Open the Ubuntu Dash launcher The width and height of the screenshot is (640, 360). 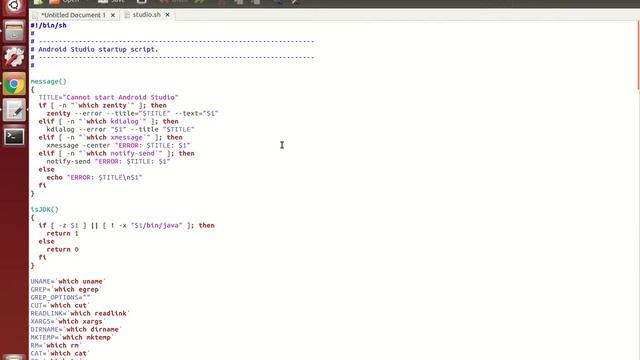coord(14,7)
